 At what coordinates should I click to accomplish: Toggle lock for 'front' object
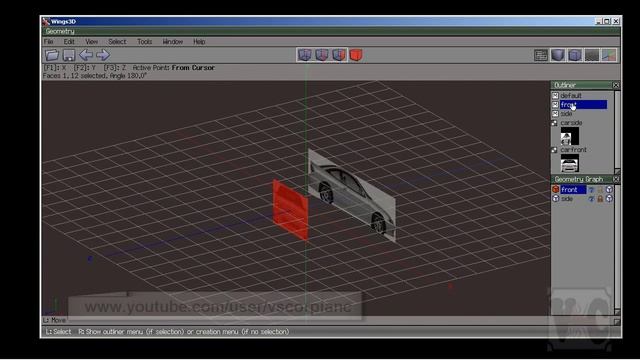(x=600, y=190)
